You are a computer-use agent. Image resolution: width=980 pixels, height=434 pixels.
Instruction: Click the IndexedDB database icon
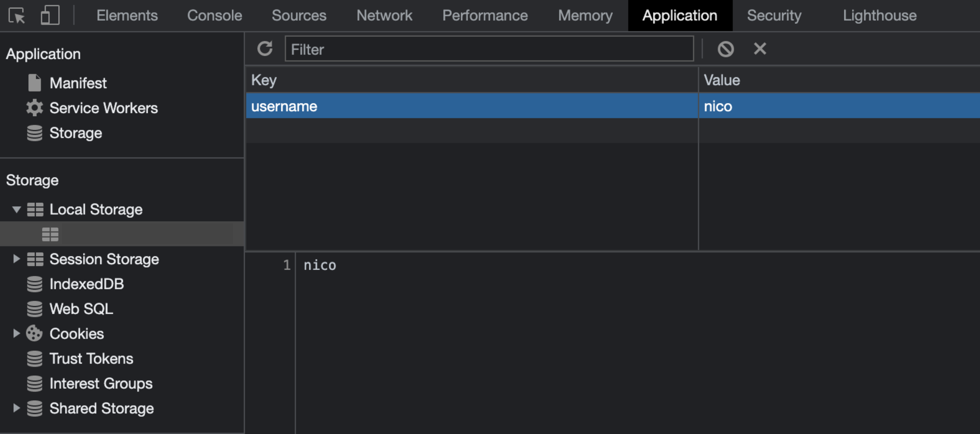coord(35,283)
